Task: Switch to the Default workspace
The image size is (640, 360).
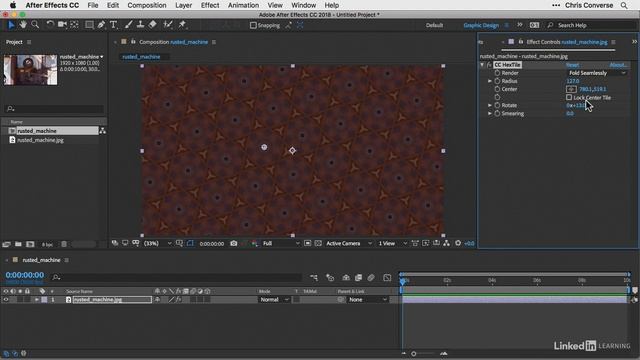Action: (x=434, y=25)
